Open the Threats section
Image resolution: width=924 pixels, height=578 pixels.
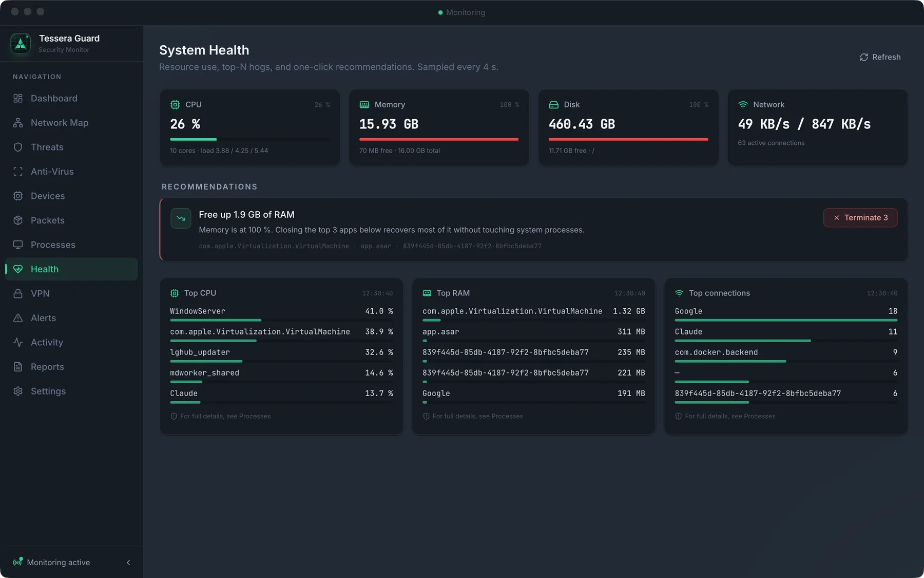pos(71,147)
